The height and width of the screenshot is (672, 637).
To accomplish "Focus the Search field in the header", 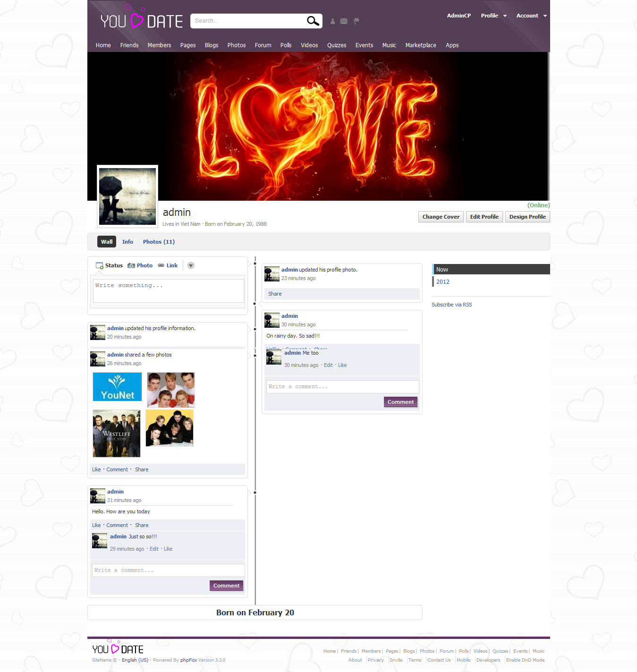I will pyautogui.click(x=248, y=21).
